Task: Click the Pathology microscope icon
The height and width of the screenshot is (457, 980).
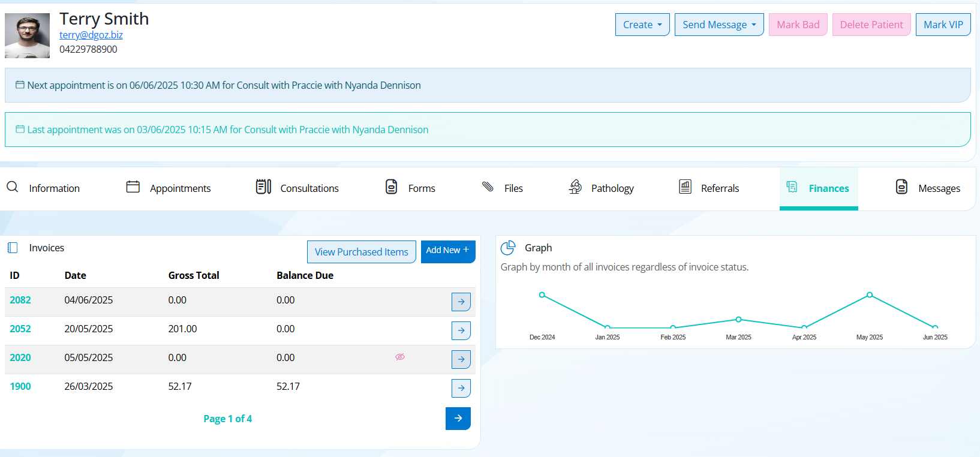Action: coord(575,187)
